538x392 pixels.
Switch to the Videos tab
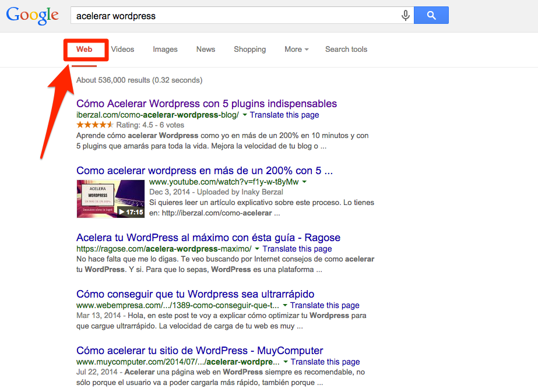pyautogui.click(x=122, y=50)
